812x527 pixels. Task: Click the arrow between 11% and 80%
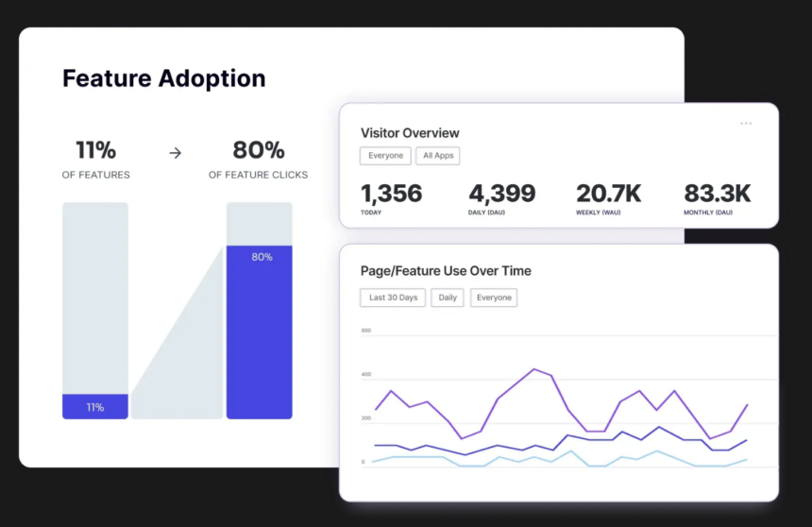[175, 152]
